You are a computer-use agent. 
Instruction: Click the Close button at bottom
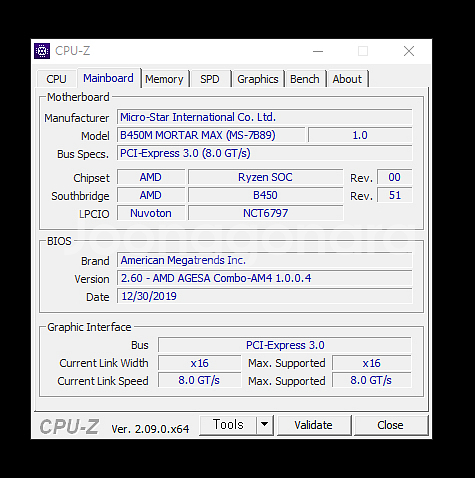[390, 425]
